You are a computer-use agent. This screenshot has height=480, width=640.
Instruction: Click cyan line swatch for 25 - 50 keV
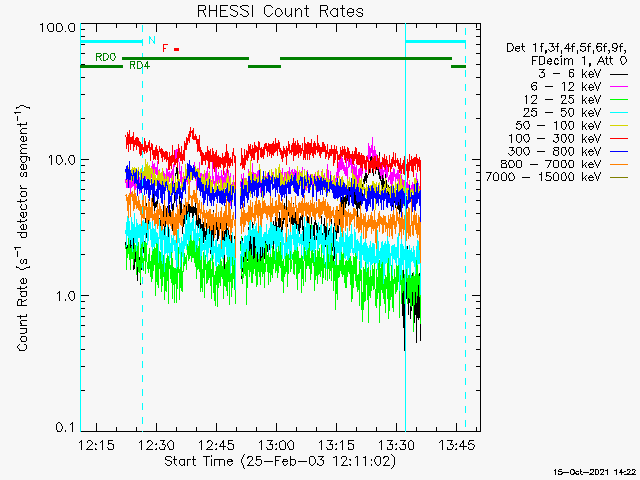coord(619,113)
